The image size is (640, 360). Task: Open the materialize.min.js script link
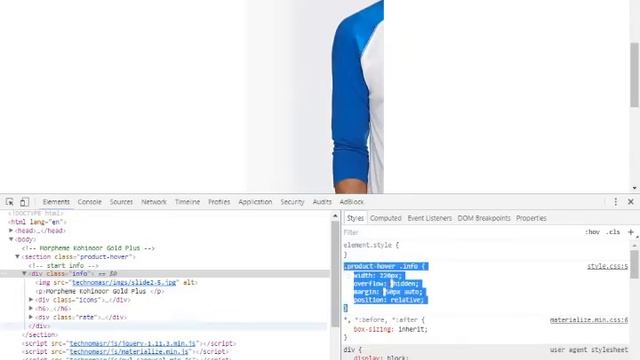[129, 351]
